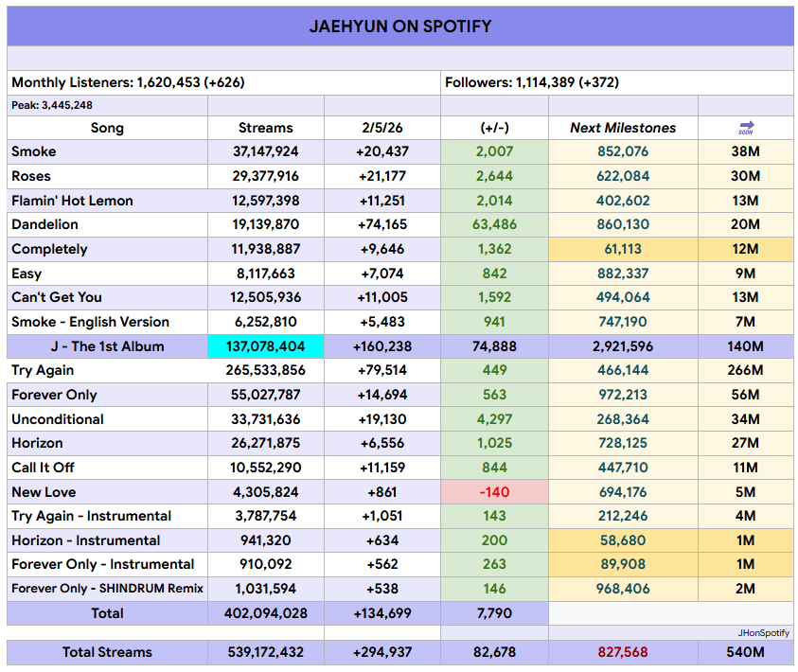Select Try Again - Instrumental row
Screen dimensions: 798x672
pos(400,517)
